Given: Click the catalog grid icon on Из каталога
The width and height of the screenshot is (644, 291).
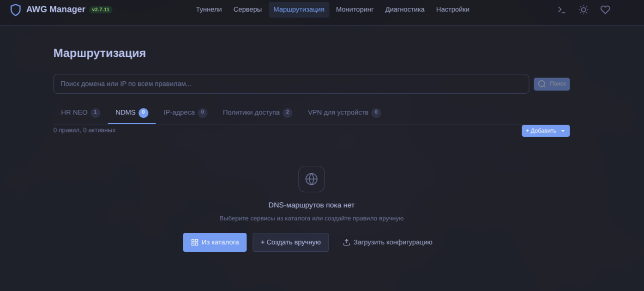Looking at the screenshot, I should coord(194,242).
